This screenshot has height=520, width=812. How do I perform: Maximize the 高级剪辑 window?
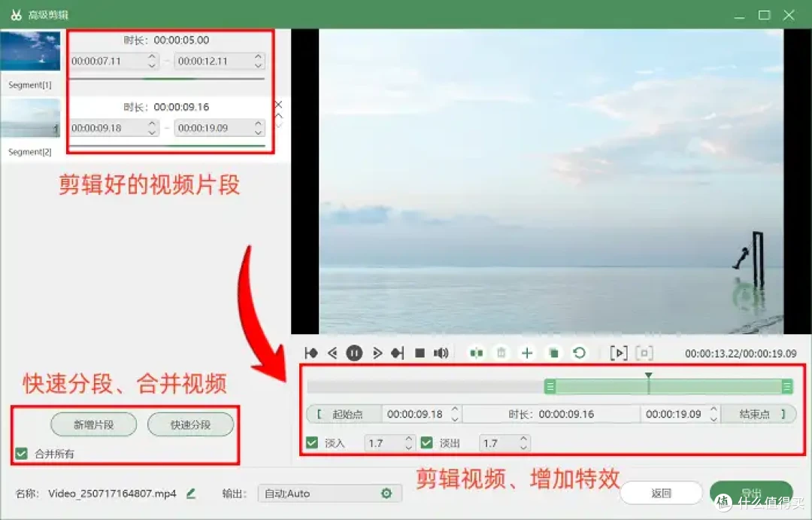tap(765, 15)
